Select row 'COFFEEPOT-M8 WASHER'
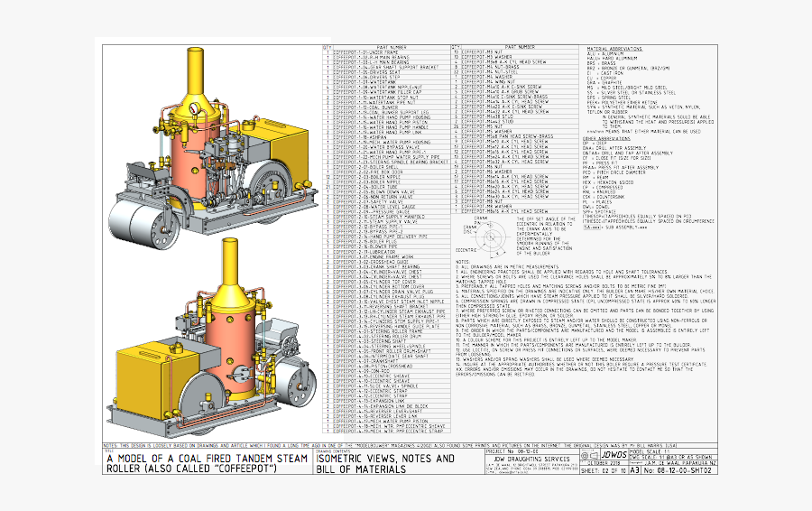This screenshot has height=511, width=812. point(515,206)
